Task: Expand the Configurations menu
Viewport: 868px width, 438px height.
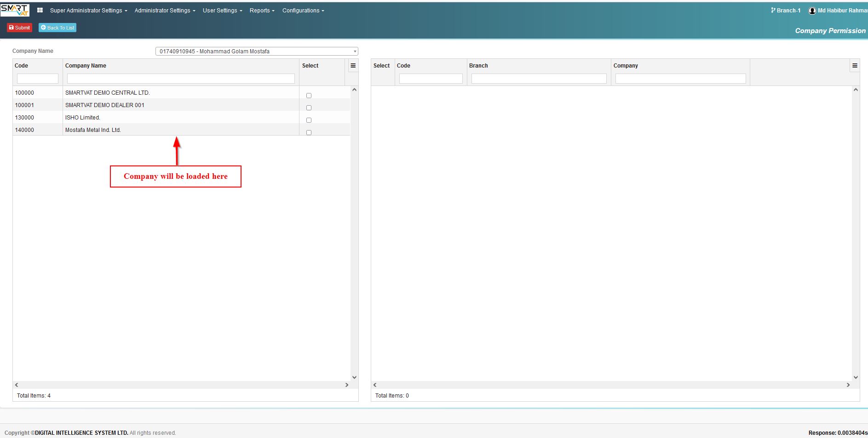Action: coord(303,11)
